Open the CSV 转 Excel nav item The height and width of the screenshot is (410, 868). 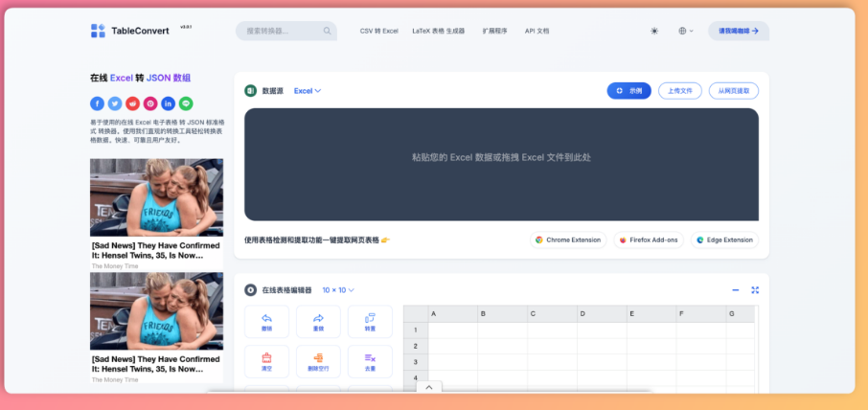tap(378, 31)
